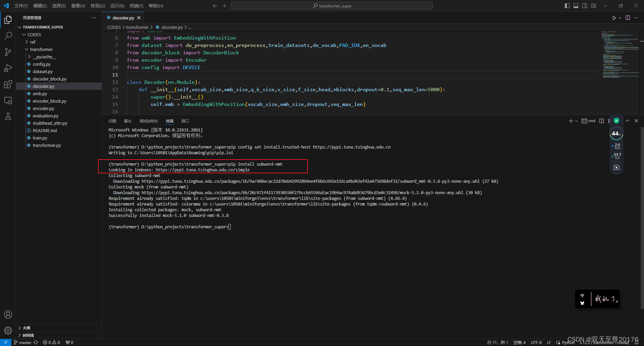Screen dimensions: 644x346
Task: Toggle the primary sidebar layout button
Action: pos(567,6)
